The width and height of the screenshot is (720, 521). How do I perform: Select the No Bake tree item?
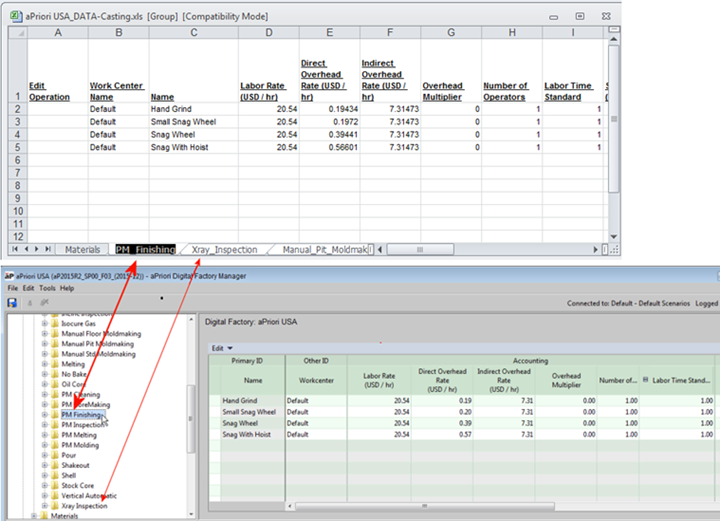(x=74, y=374)
